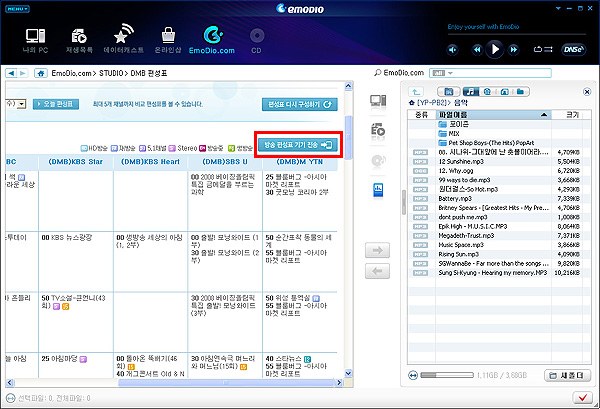Click the transfer right arrow button
Image resolution: width=600 pixels, height=409 pixels.
(377, 251)
